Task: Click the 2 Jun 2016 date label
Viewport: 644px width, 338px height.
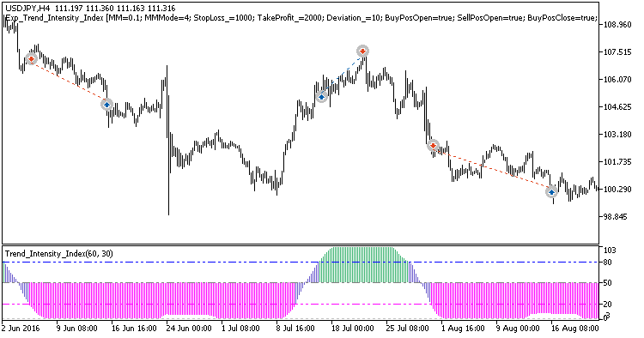Action: coord(21,329)
